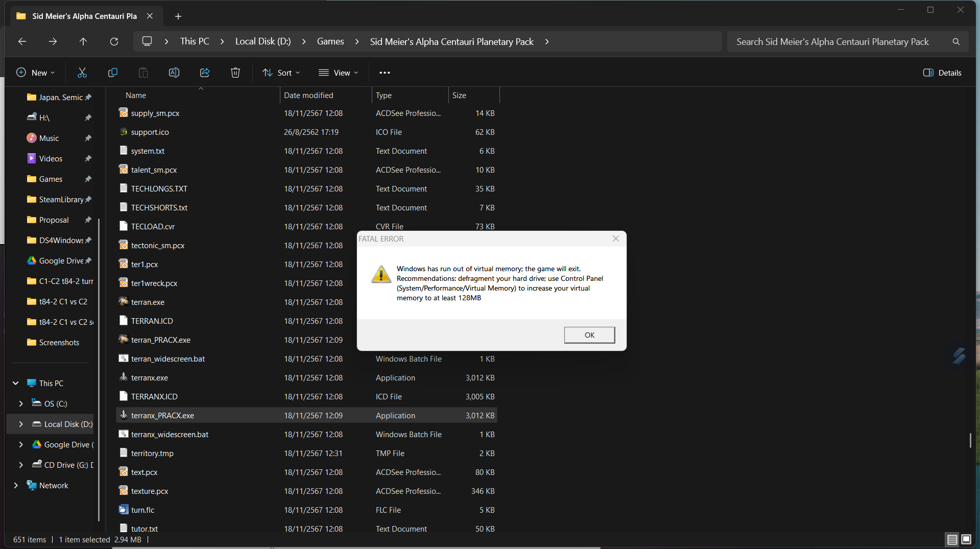Click Games in the breadcrumb path
980x549 pixels.
pos(330,41)
